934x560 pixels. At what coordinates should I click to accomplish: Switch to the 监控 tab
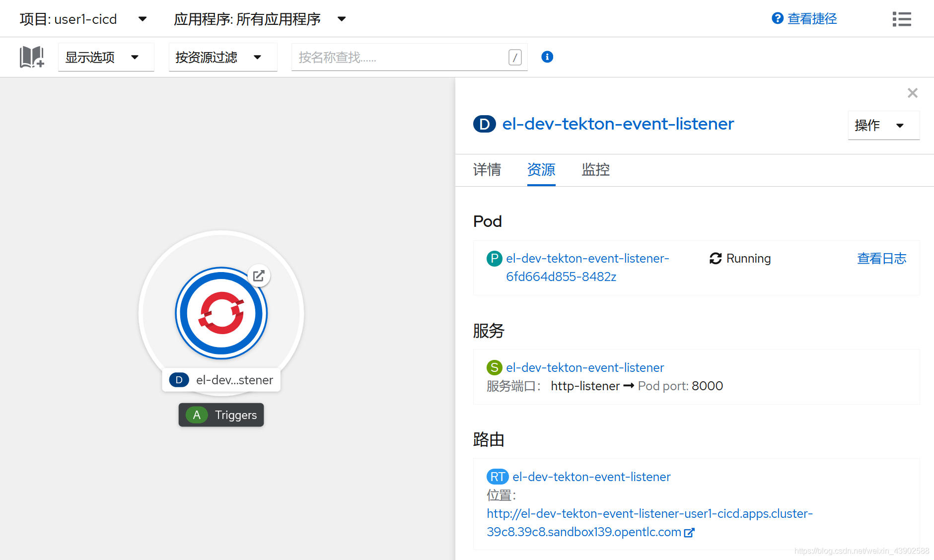tap(595, 170)
